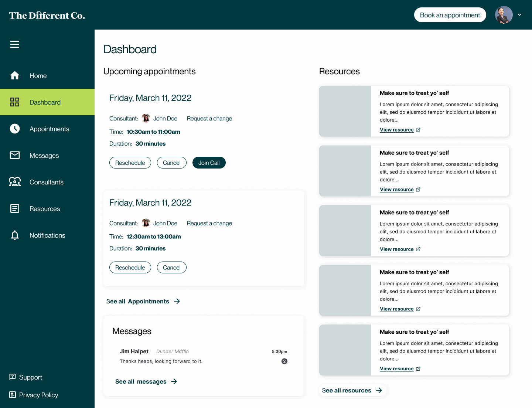Click the unread count badge showing 2

[x=284, y=361]
